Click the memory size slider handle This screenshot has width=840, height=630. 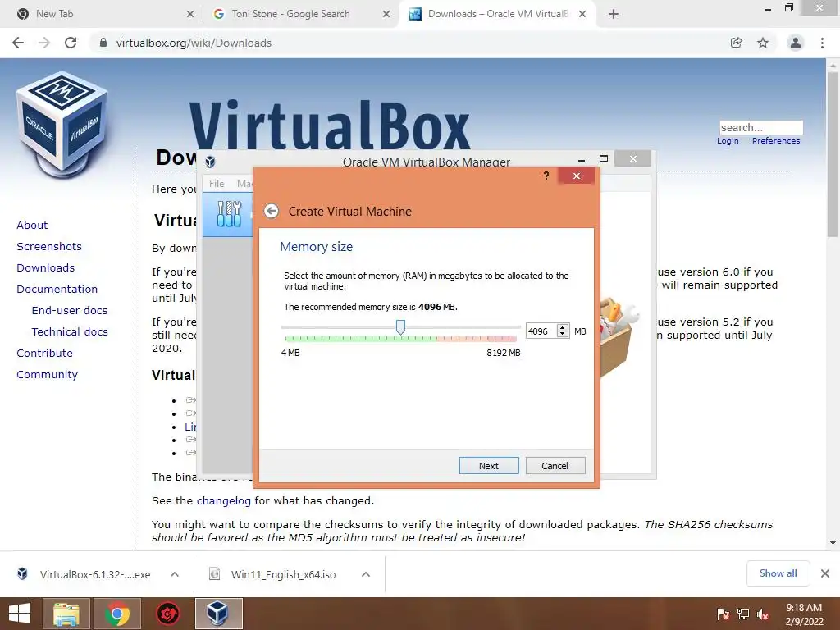click(x=400, y=326)
